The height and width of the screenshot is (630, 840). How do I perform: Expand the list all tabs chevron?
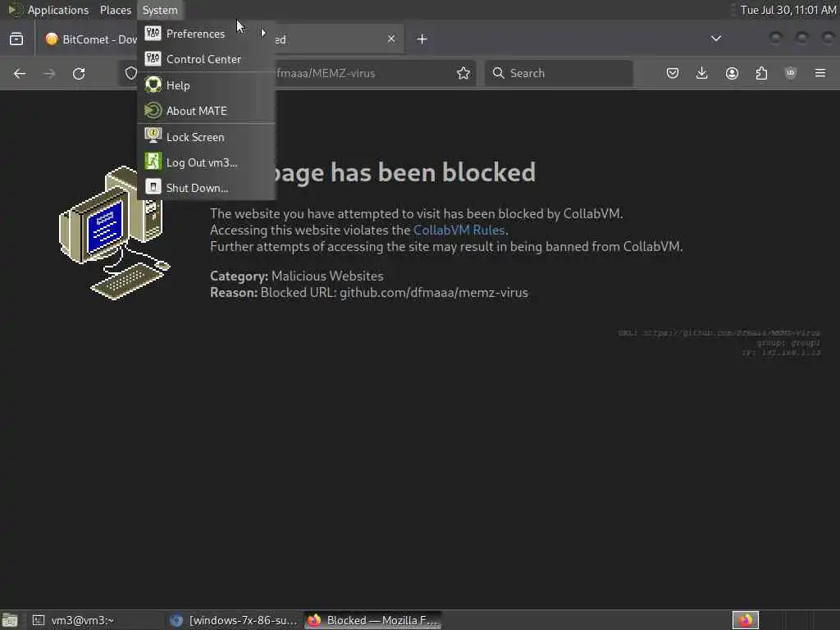(715, 39)
